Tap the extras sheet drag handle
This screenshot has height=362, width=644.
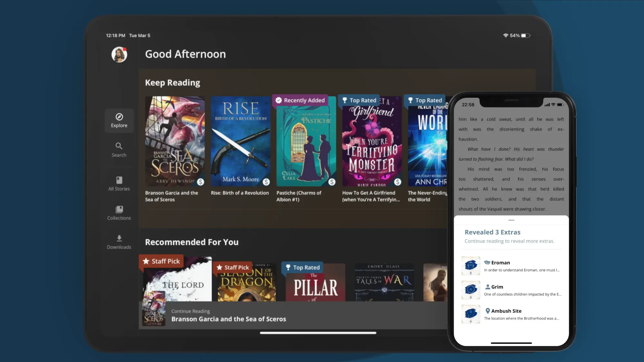pyautogui.click(x=511, y=220)
